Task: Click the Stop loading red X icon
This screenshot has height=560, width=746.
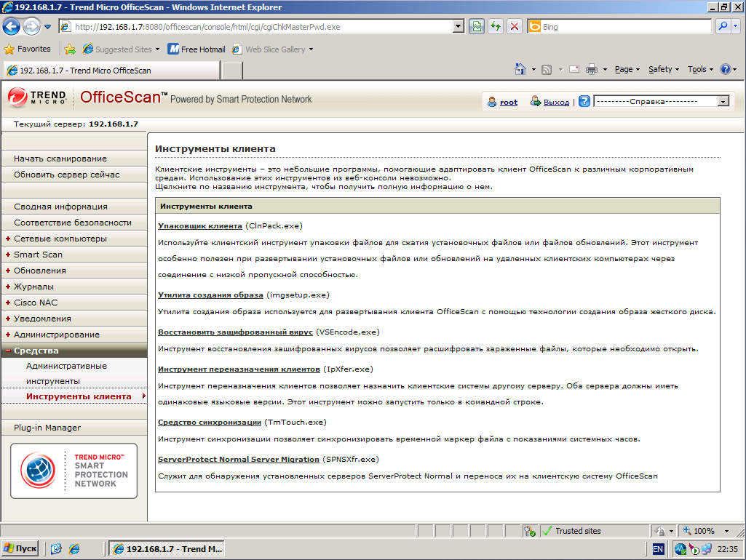Action: coord(515,27)
